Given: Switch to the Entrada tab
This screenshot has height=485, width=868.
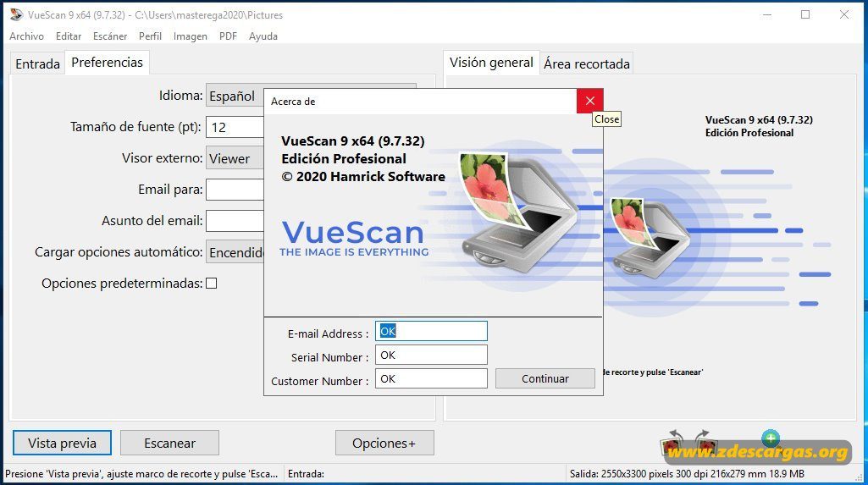Looking at the screenshot, I should (37, 63).
